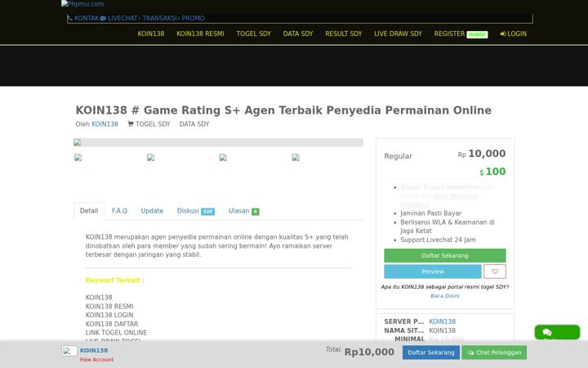Click the 'LINK TOGEL ONLINE' keyword text
This screenshot has width=588, height=368.
[116, 333]
